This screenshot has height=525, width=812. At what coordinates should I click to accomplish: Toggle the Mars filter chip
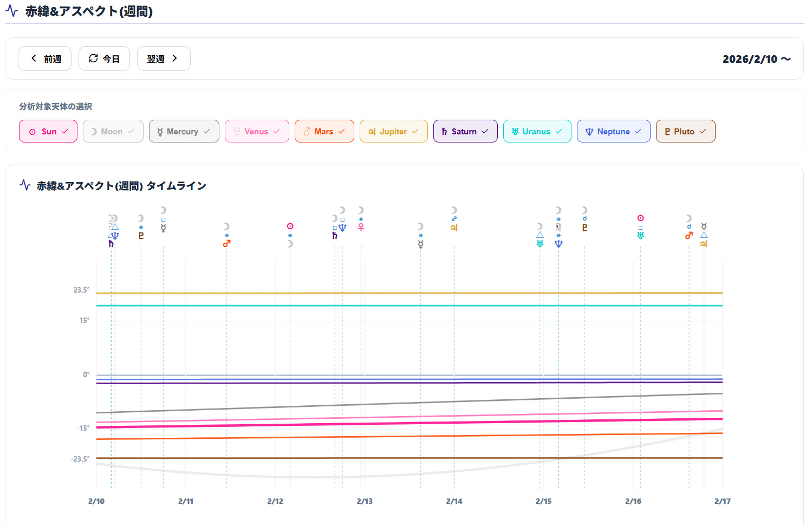tap(324, 132)
